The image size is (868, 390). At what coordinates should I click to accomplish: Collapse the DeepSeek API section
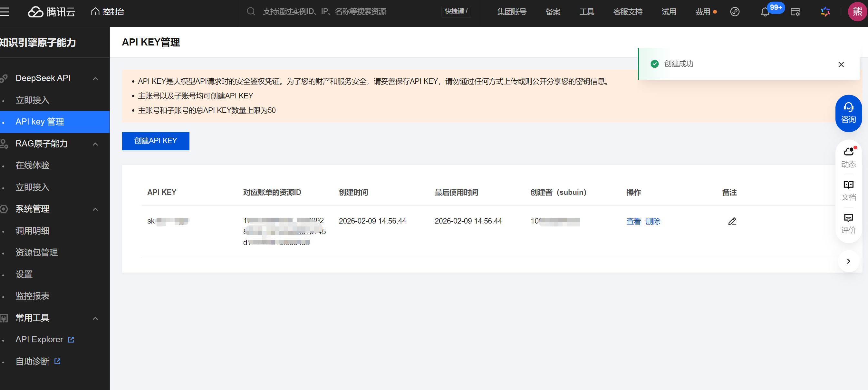[x=95, y=78]
